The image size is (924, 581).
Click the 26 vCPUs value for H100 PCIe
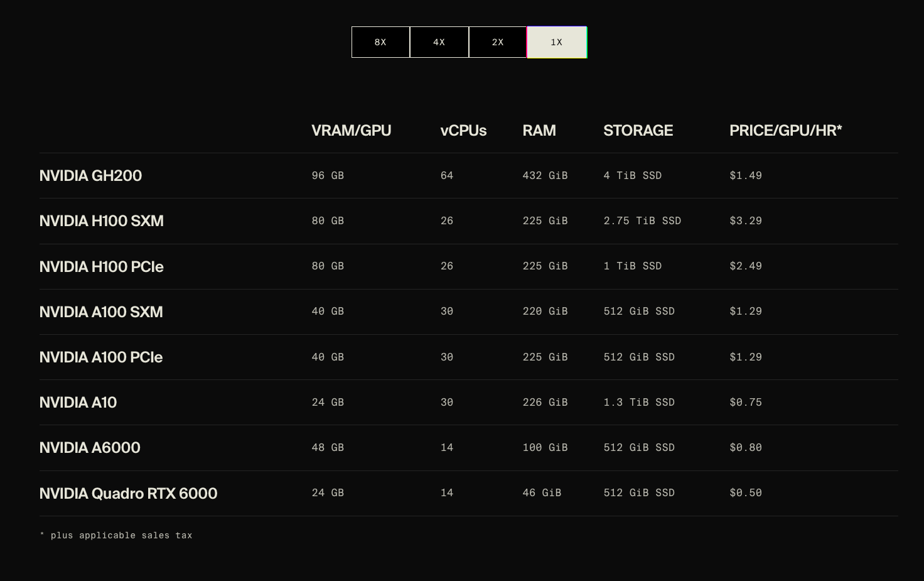coord(447,266)
